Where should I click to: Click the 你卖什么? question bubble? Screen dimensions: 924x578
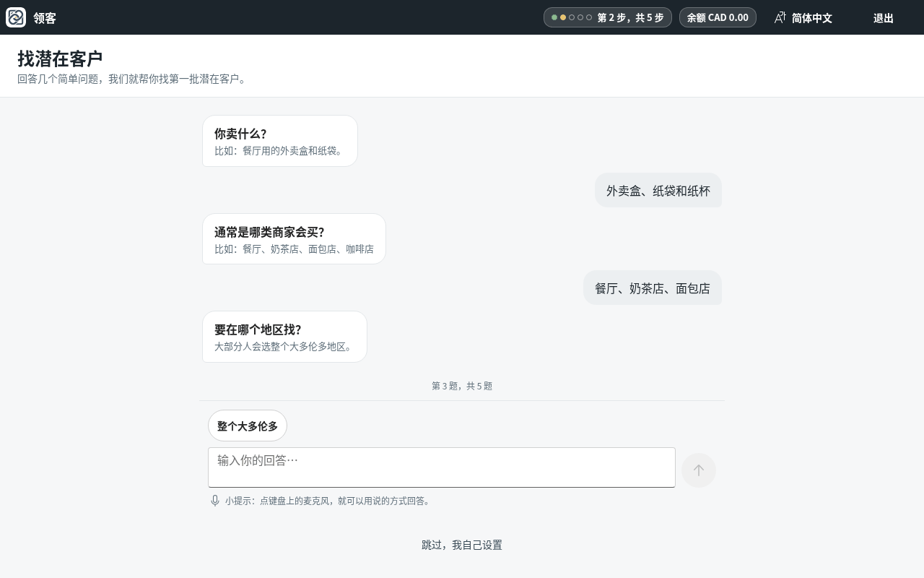click(280, 141)
